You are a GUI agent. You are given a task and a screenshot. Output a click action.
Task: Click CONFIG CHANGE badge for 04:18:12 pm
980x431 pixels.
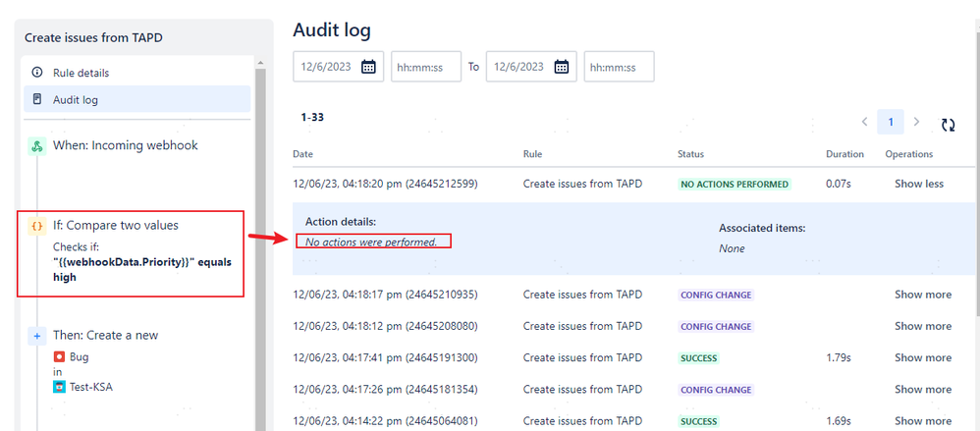(716, 326)
